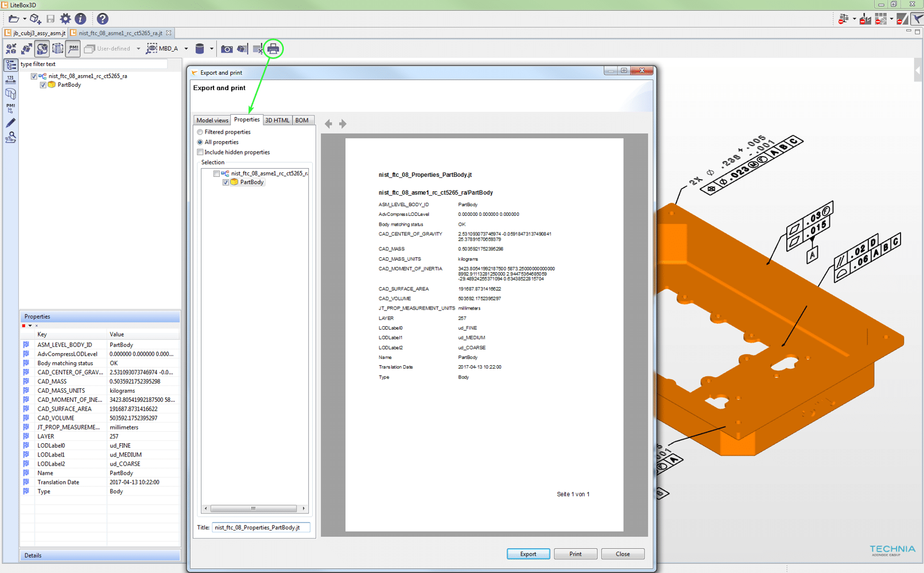Open Export and print via printer icon
924x573 pixels.
pyautogui.click(x=273, y=49)
